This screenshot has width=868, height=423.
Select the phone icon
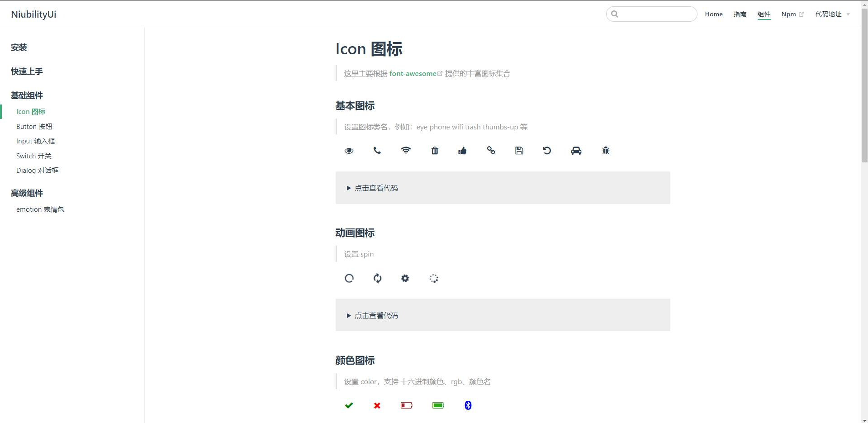(x=377, y=150)
